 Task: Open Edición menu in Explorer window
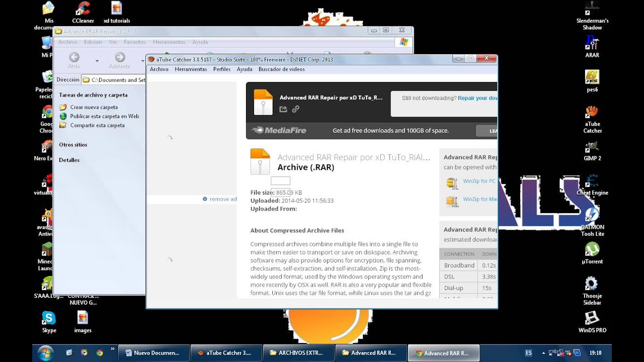pyautogui.click(x=93, y=42)
